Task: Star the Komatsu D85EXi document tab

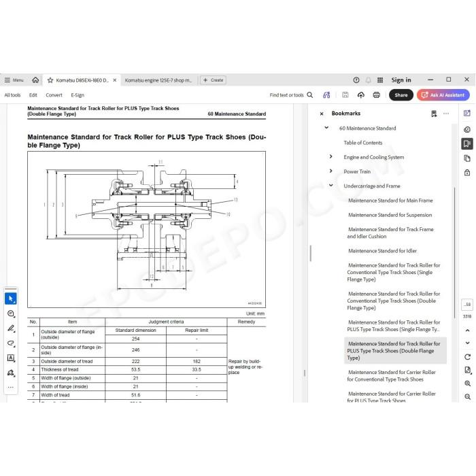Action: click(x=50, y=80)
